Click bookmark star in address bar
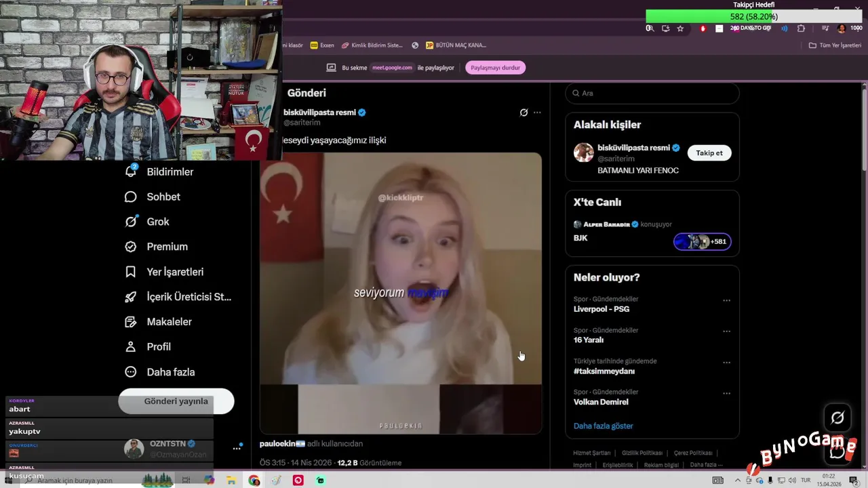Viewport: 868px width, 488px height. pos(680,28)
